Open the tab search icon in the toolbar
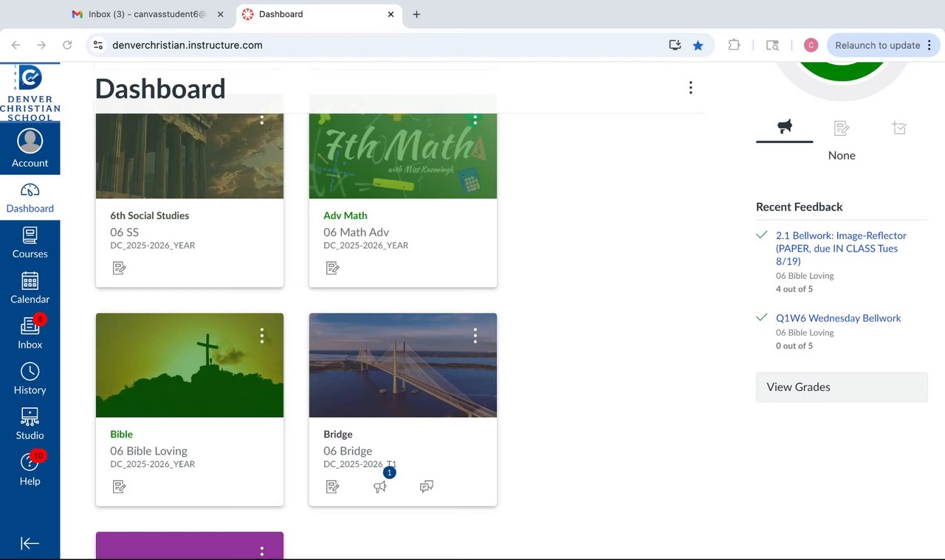The image size is (945, 560). click(772, 45)
